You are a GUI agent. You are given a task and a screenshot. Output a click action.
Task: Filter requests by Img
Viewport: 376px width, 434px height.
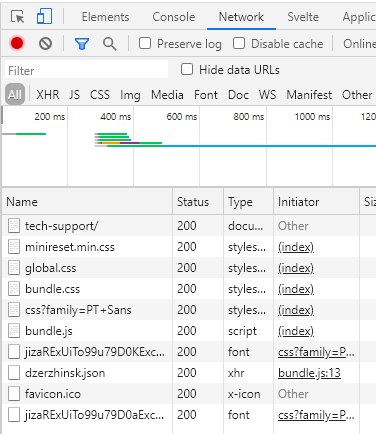pyautogui.click(x=130, y=95)
